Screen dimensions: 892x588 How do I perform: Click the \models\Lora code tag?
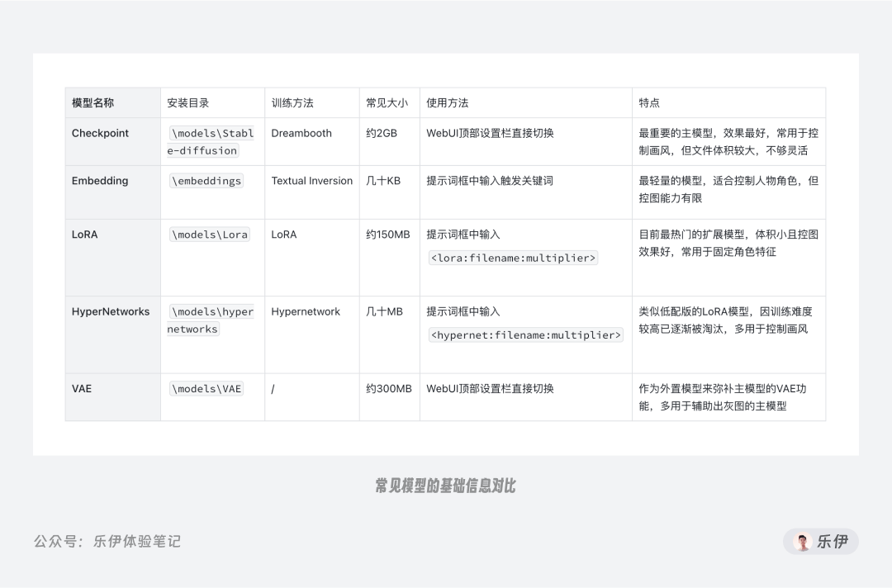click(x=210, y=235)
